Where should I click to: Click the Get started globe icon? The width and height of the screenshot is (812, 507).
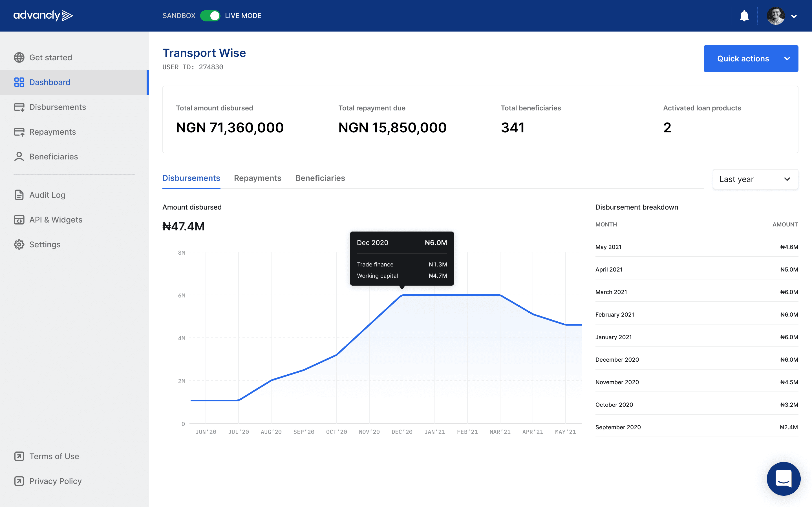[x=19, y=57]
